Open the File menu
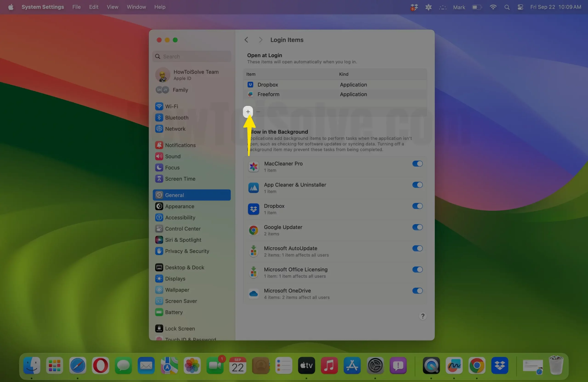 76,7
